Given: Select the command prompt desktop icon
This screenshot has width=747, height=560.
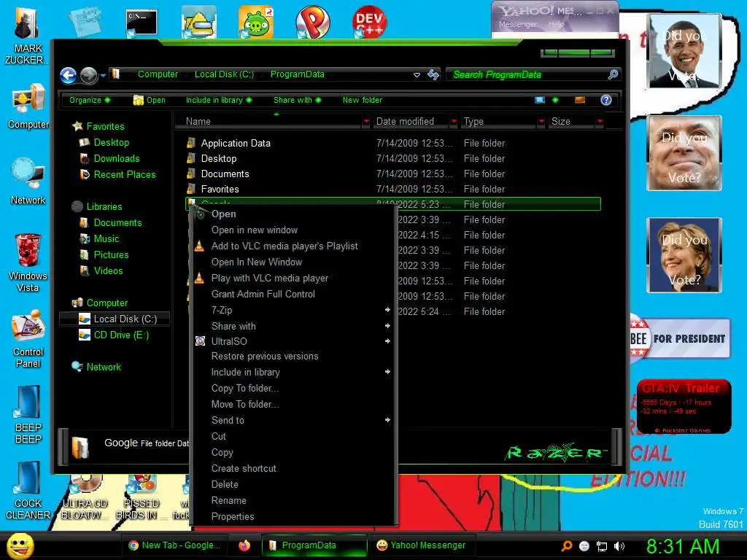Looking at the screenshot, I should [142, 23].
